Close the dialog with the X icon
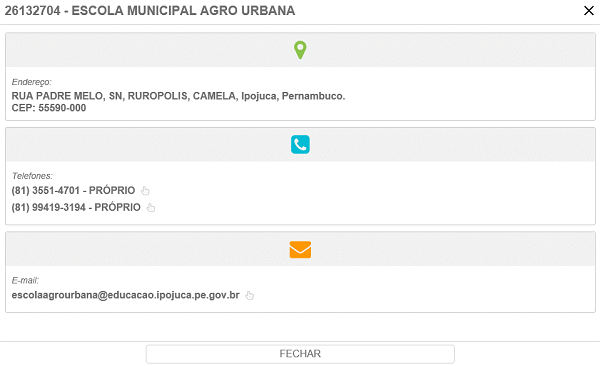The height and width of the screenshot is (366, 600). (x=589, y=11)
